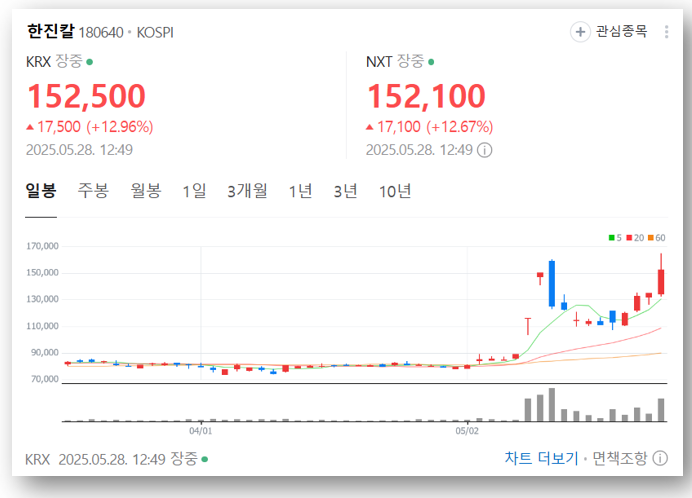Image resolution: width=692 pixels, height=498 pixels.
Task: Click the 한진칼 stock name
Action: coord(50,31)
